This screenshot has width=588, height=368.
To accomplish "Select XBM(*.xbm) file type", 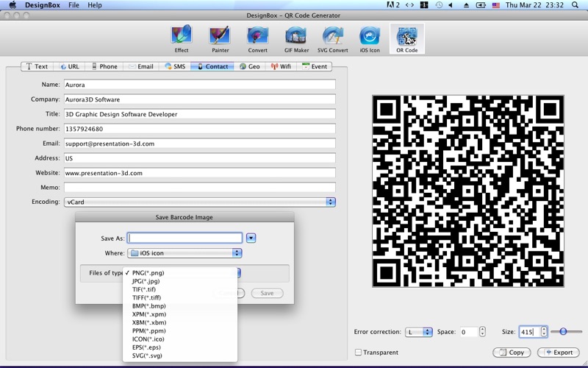I will pos(180,322).
